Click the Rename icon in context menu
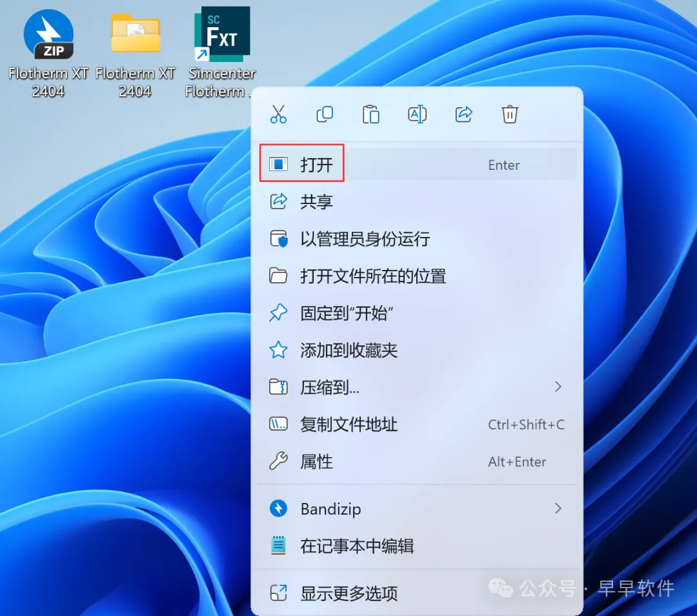Screen dimensions: 697x616 click(418, 114)
